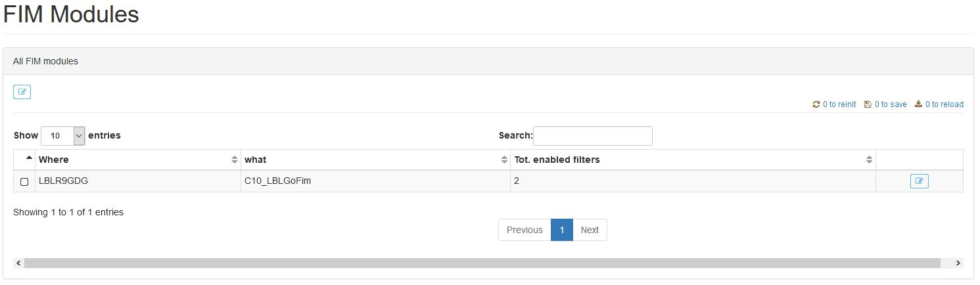
Task: Click the 0 to save link
Action: coord(891,104)
